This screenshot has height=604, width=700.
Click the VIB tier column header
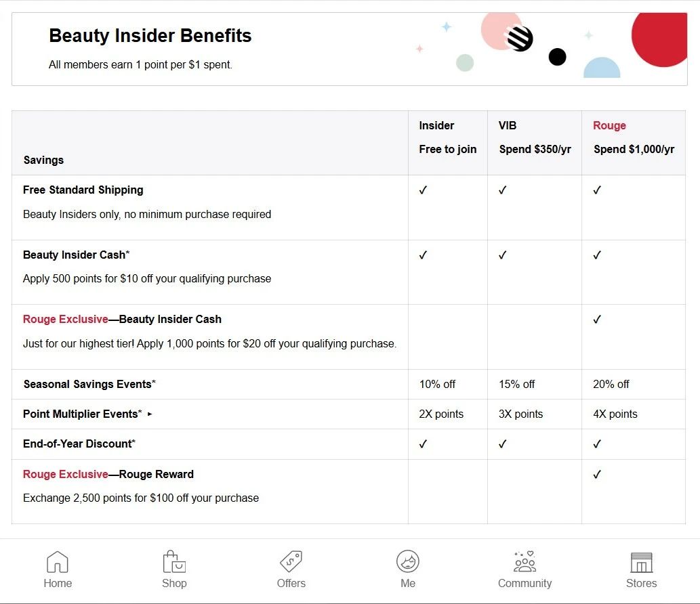pyautogui.click(x=508, y=126)
